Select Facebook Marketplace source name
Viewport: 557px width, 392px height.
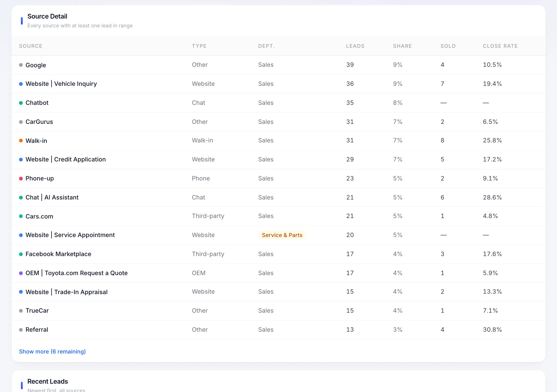(58, 254)
